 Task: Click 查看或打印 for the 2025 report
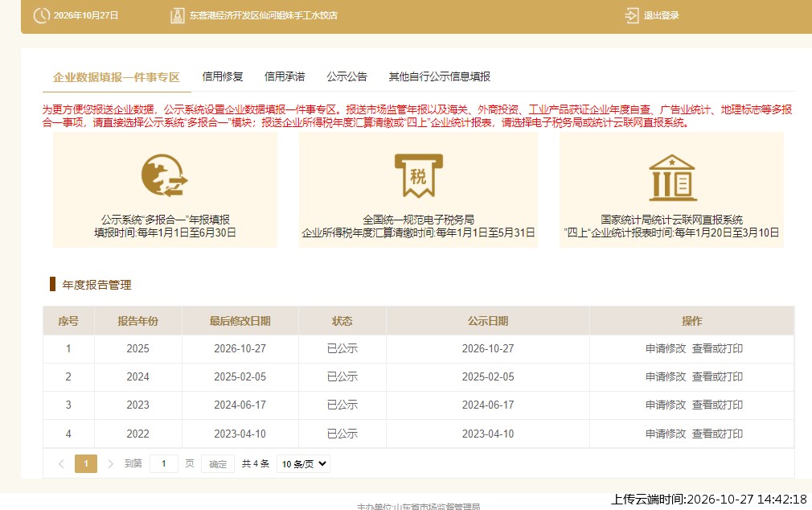click(717, 349)
